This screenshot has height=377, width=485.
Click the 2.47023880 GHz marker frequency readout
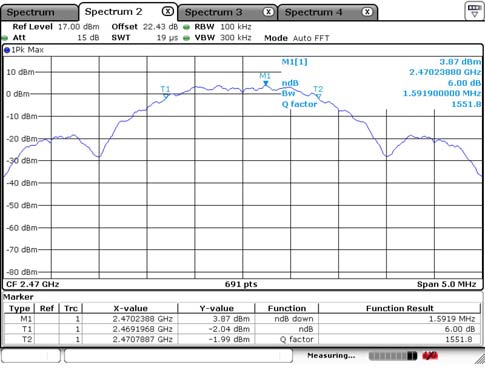click(445, 72)
